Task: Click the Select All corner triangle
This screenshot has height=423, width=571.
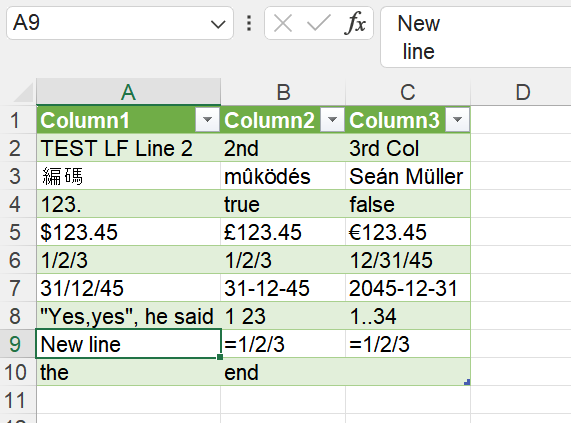Action: point(23,92)
